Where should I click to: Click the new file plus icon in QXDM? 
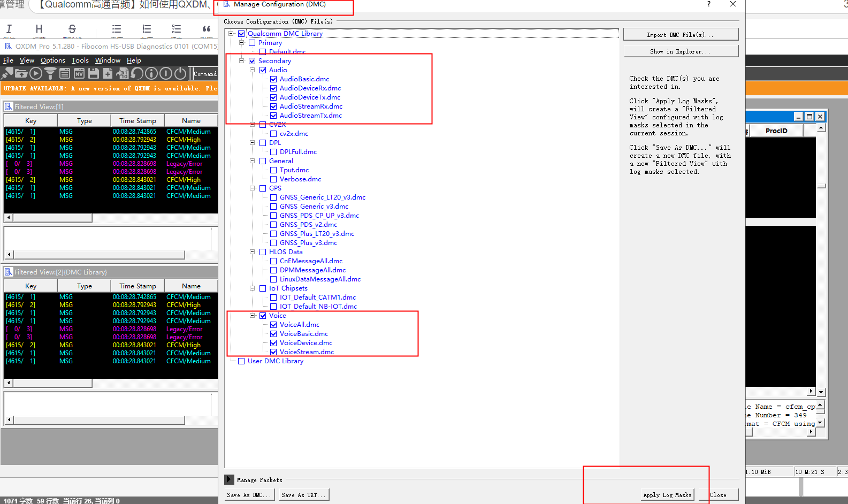(108, 73)
